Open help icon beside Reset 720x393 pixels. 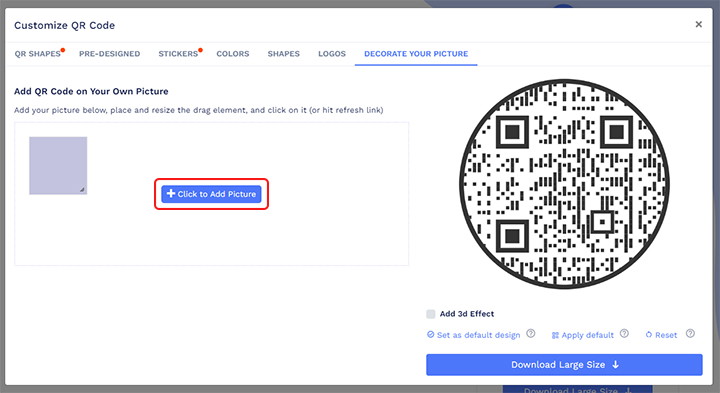[690, 334]
